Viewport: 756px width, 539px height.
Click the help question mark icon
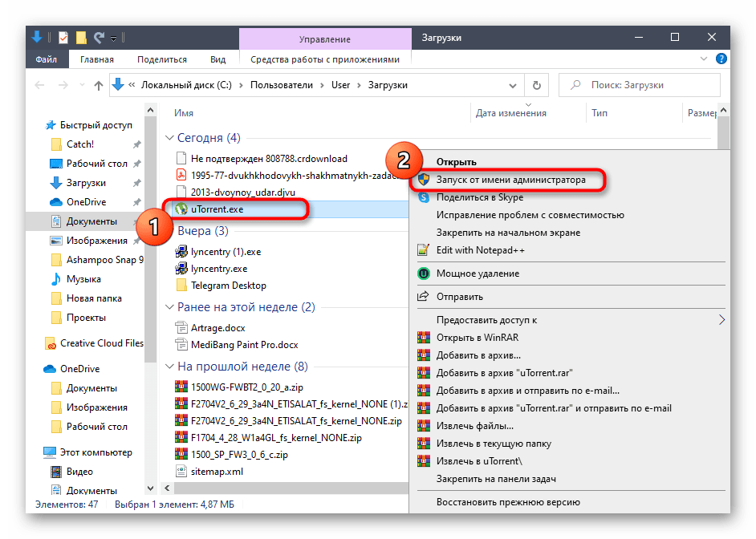[x=720, y=59]
